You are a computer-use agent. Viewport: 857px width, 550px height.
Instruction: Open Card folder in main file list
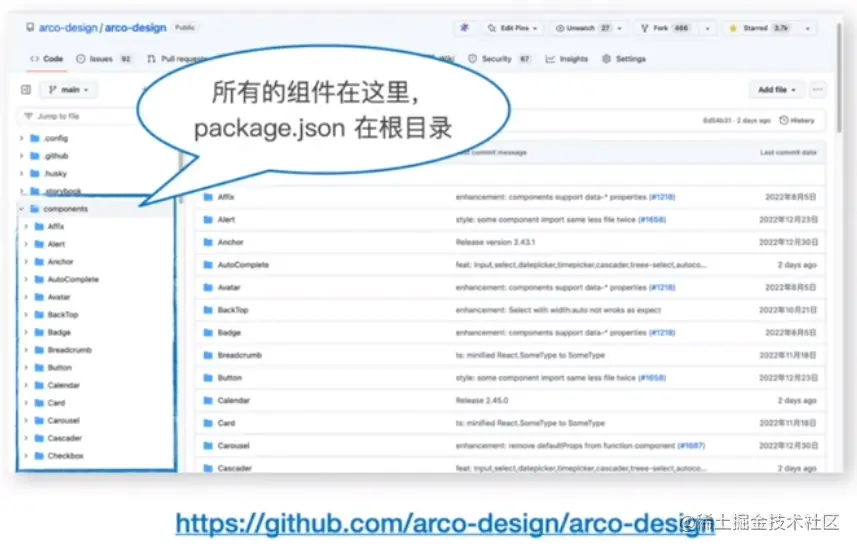tap(226, 423)
